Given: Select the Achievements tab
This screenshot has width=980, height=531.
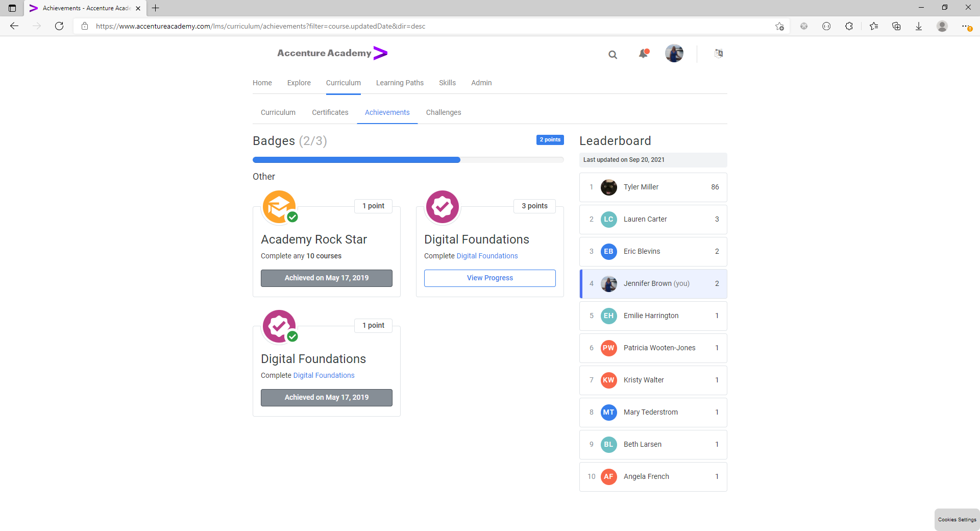Looking at the screenshot, I should click(x=387, y=112).
